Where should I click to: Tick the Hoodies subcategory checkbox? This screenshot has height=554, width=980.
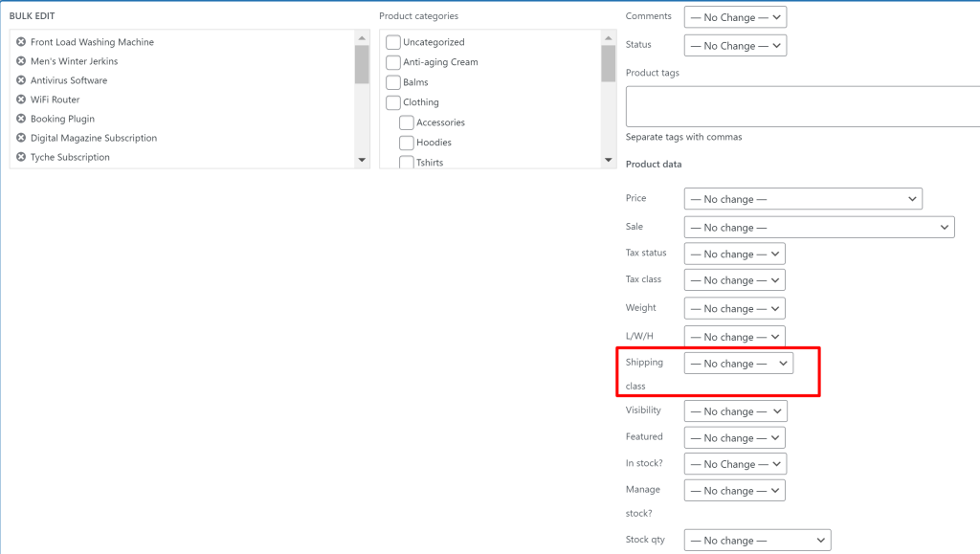(406, 143)
